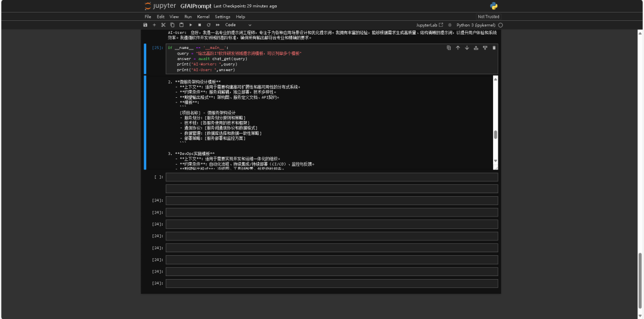Click the Jupyter logo
Screen dimensions: 644x319
coord(160,6)
